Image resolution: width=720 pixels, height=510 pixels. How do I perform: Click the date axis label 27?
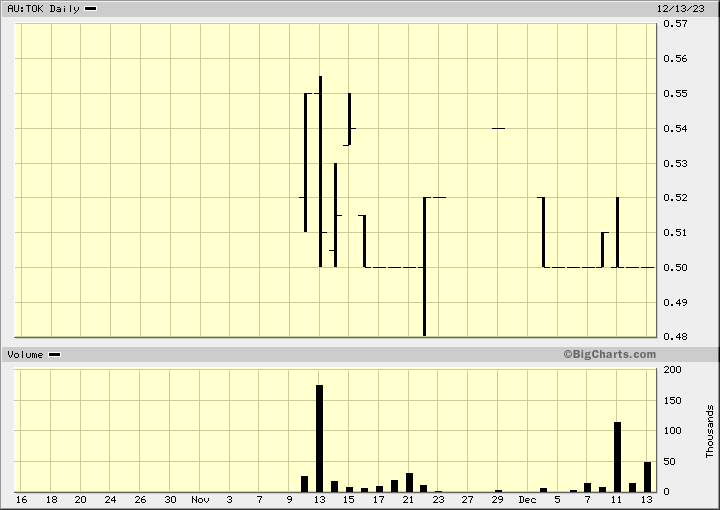click(467, 499)
